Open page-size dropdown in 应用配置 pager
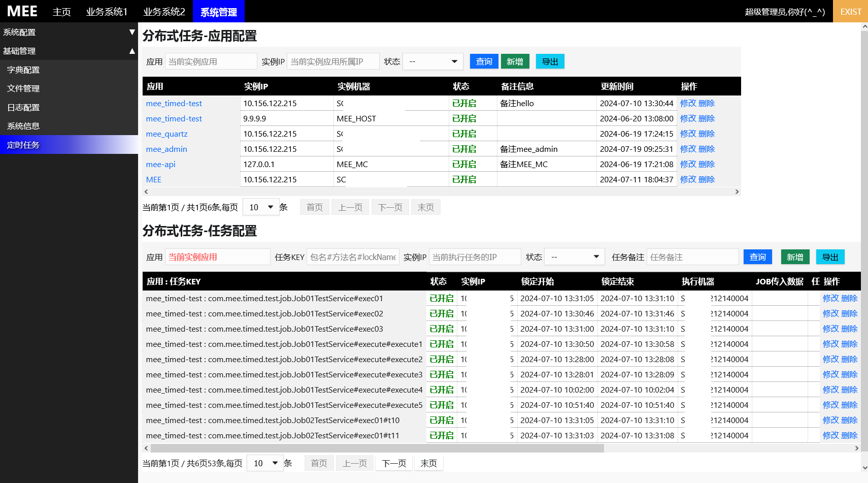Screen dimensions: 868x483 (261, 207)
